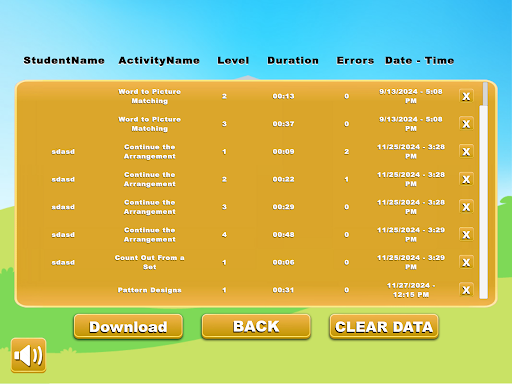Screen dimensions: 512x384
Task: Click the Download button
Action: [x=128, y=327]
